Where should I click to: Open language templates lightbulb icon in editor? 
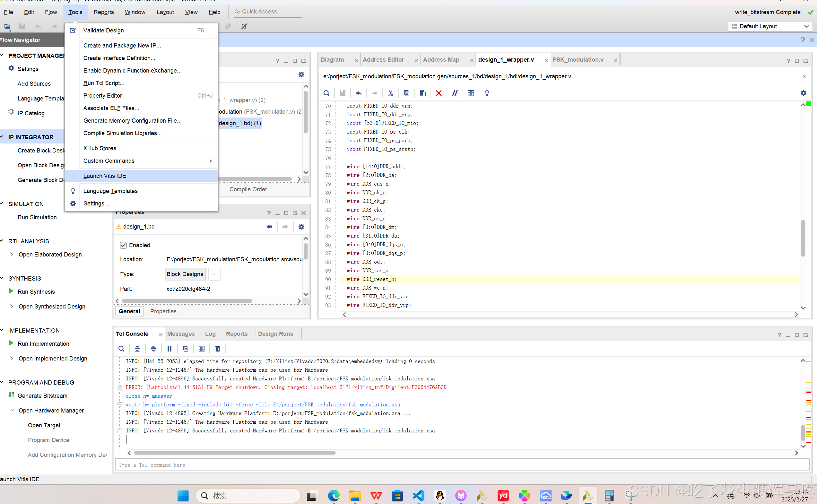coord(487,93)
